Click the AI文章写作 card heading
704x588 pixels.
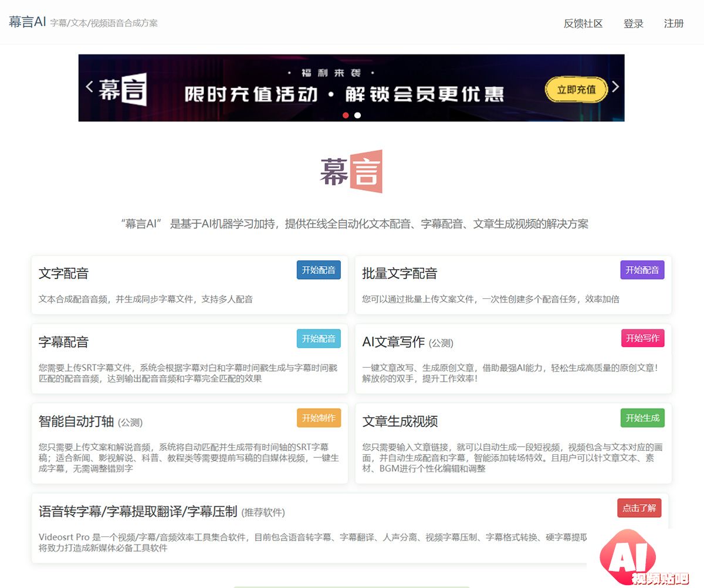[x=393, y=342]
